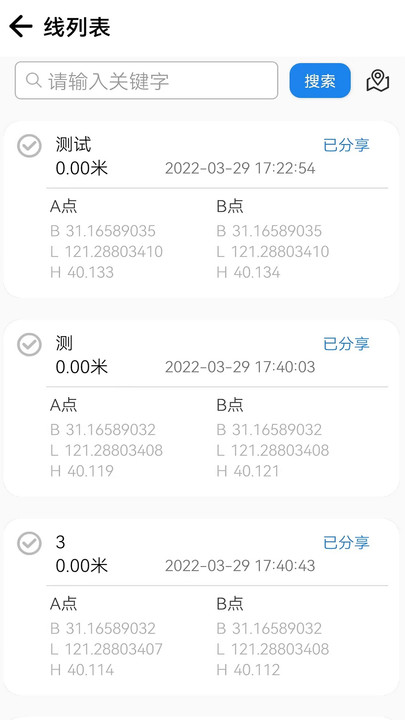
Task: Go back using the arrow icon
Action: point(21,26)
